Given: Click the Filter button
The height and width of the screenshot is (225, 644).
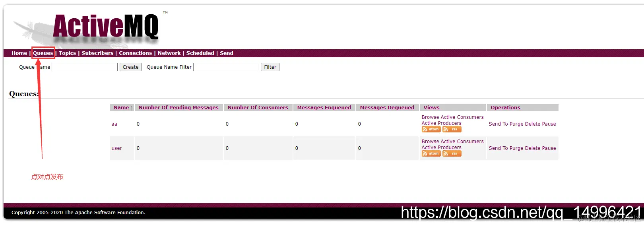Looking at the screenshot, I should (x=270, y=67).
